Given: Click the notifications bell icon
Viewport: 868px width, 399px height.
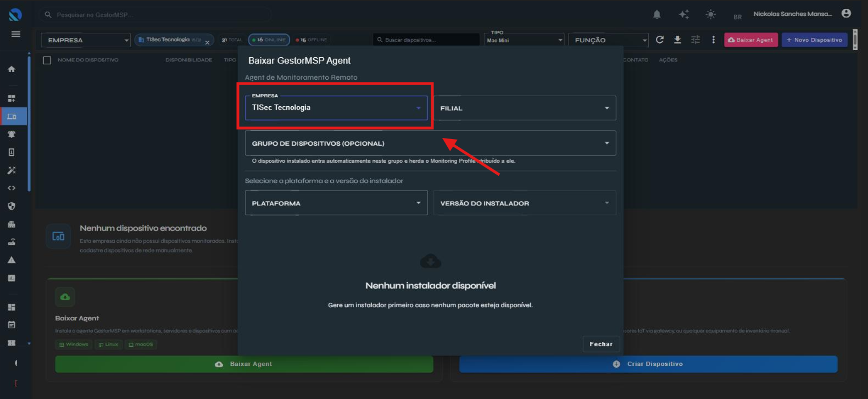Looking at the screenshot, I should [x=657, y=14].
